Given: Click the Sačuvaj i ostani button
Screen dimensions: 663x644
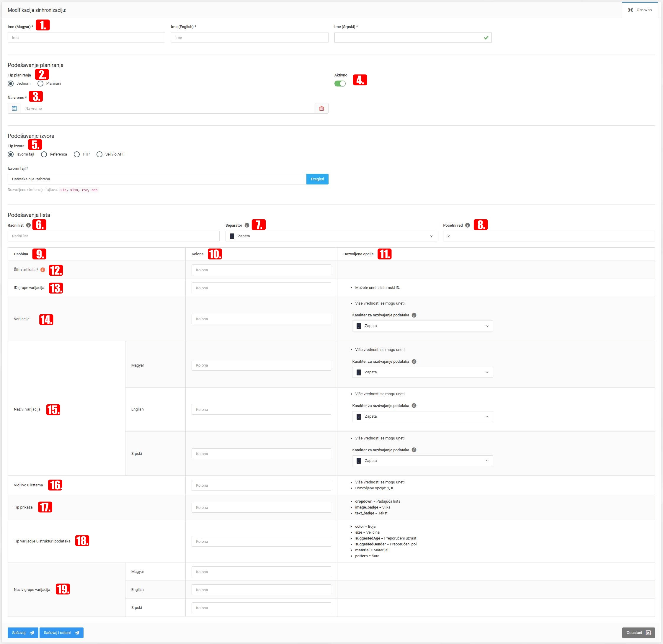Looking at the screenshot, I should pyautogui.click(x=62, y=632).
